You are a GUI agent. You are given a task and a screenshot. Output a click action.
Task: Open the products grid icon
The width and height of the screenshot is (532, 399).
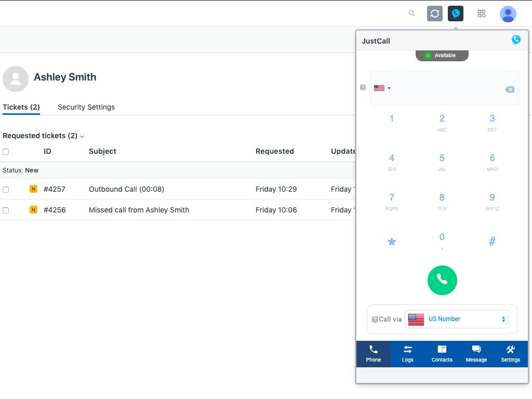[482, 14]
